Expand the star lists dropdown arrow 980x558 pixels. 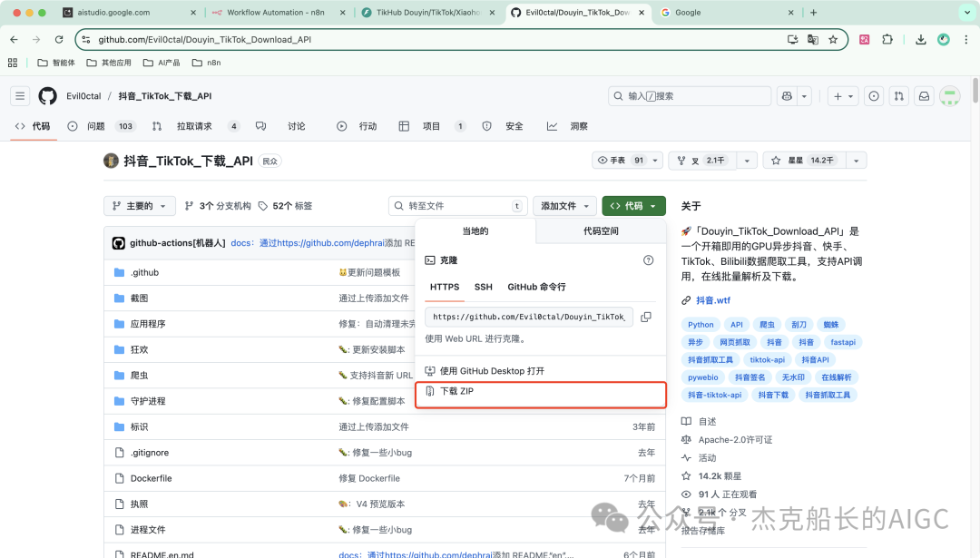tap(857, 161)
